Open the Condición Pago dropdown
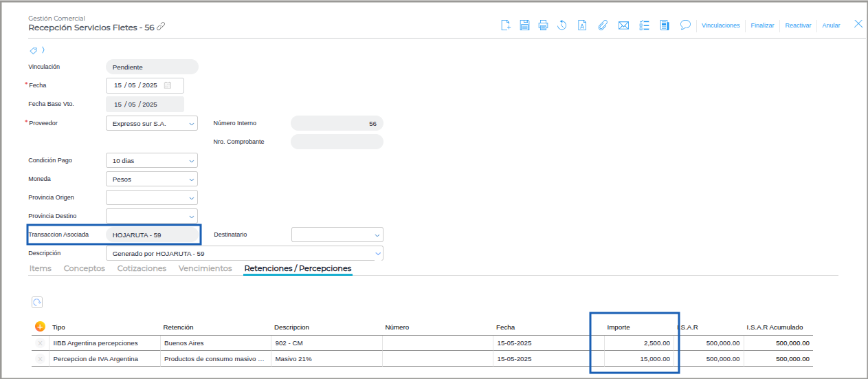Screen dimensions: 868x379 (x=191, y=161)
